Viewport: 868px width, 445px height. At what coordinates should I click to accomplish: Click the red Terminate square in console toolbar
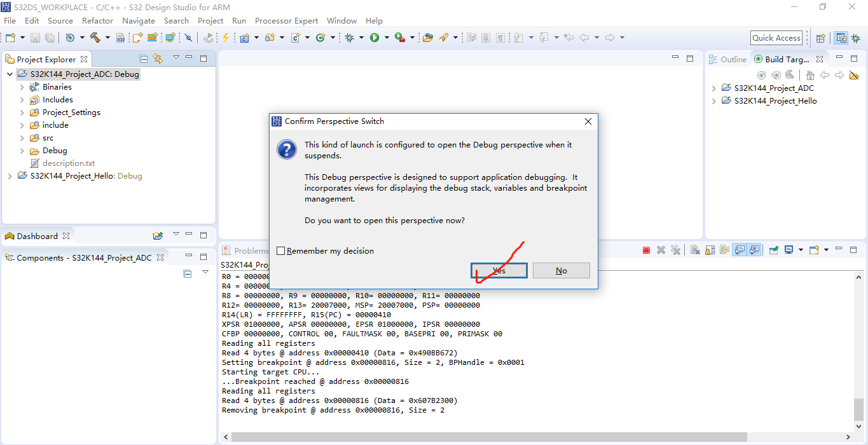click(x=646, y=250)
